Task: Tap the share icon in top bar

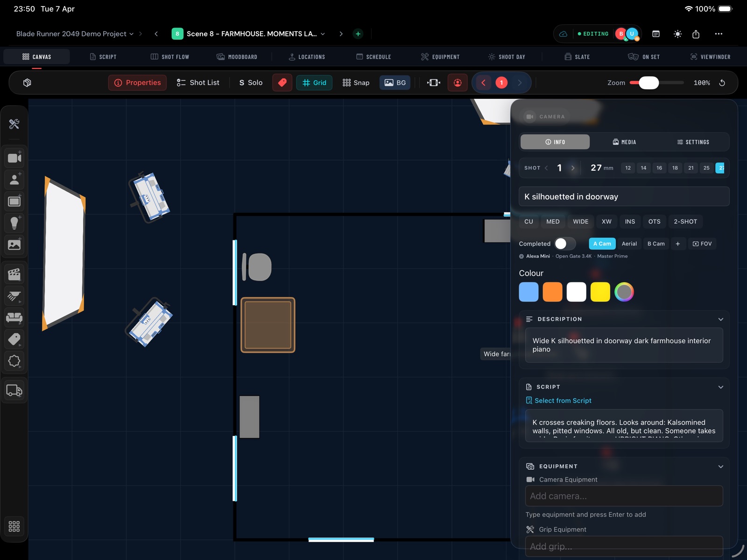Action: pos(696,34)
